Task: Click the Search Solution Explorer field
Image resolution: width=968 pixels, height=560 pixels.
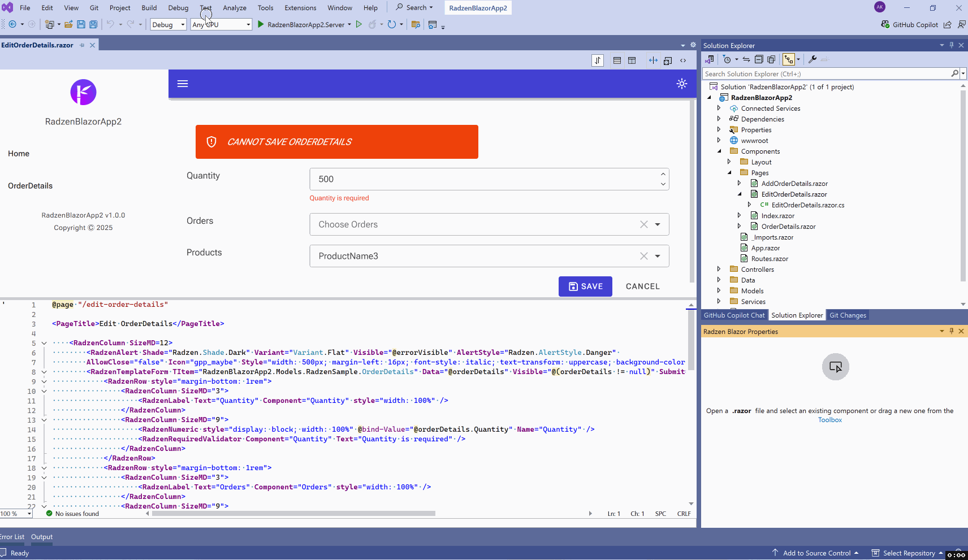Action: coord(826,73)
